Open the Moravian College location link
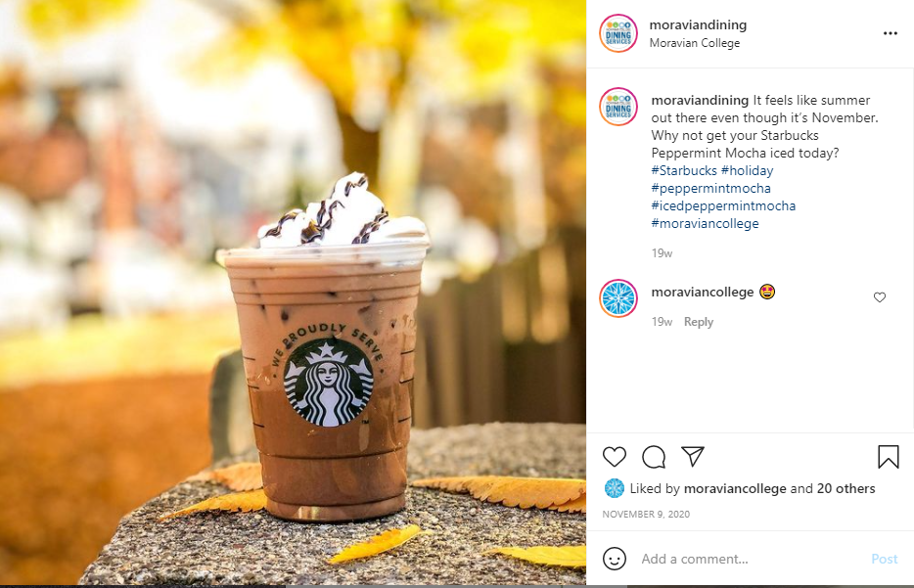The width and height of the screenshot is (914, 588). [x=694, y=43]
